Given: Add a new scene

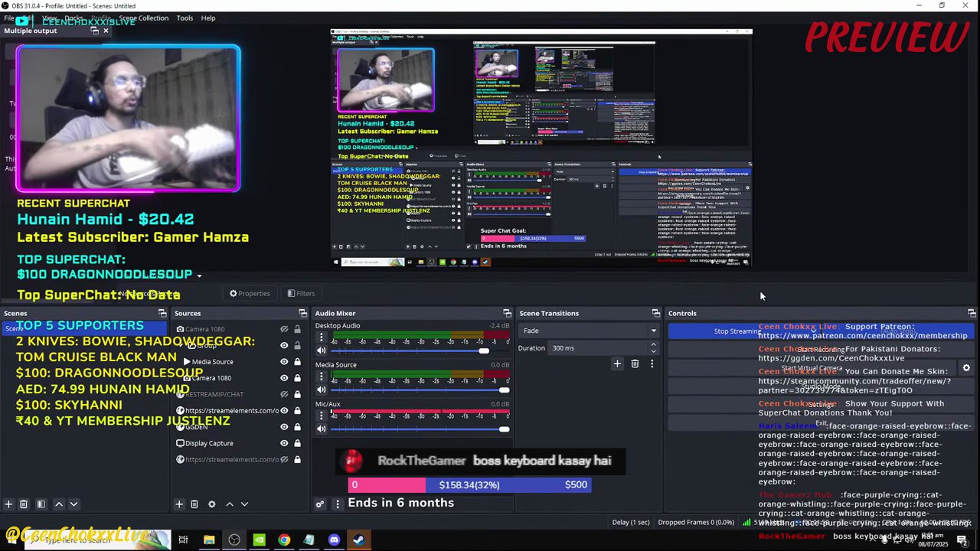Looking at the screenshot, I should click(x=8, y=504).
